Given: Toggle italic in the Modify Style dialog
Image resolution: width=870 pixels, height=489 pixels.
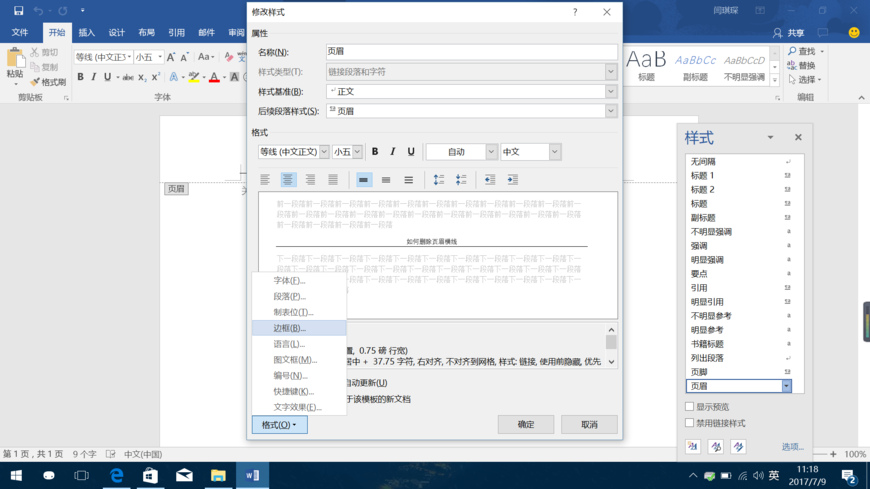Looking at the screenshot, I should (x=392, y=152).
